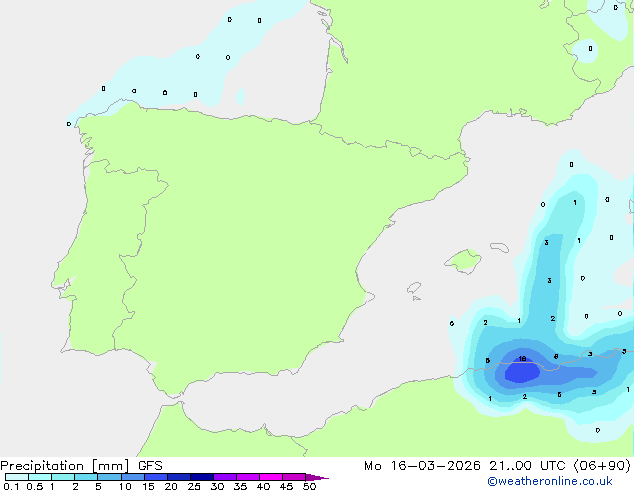Image resolution: width=634 pixels, height=490 pixels.
Task: Click the above-50 mm legend arrow tip
Action: point(317,477)
